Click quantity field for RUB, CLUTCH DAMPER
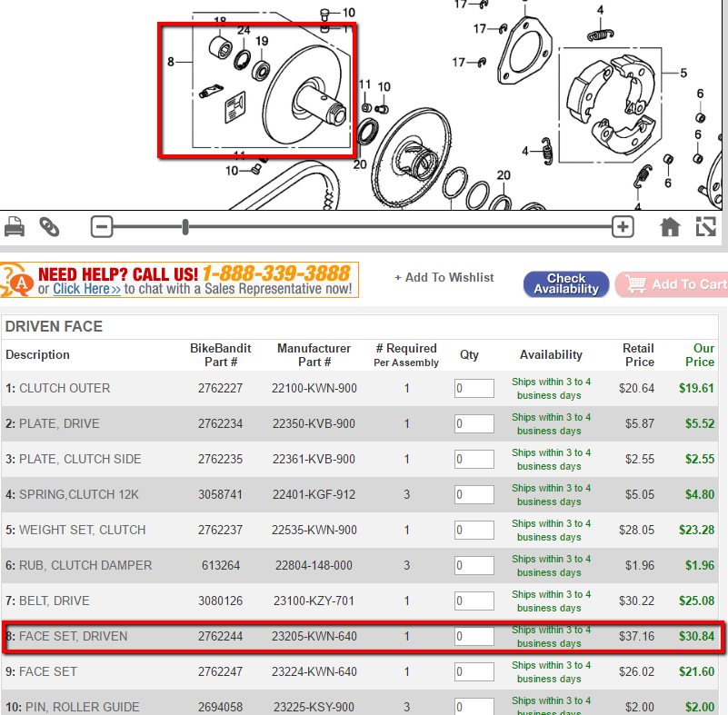The height and width of the screenshot is (715, 728). coord(474,565)
